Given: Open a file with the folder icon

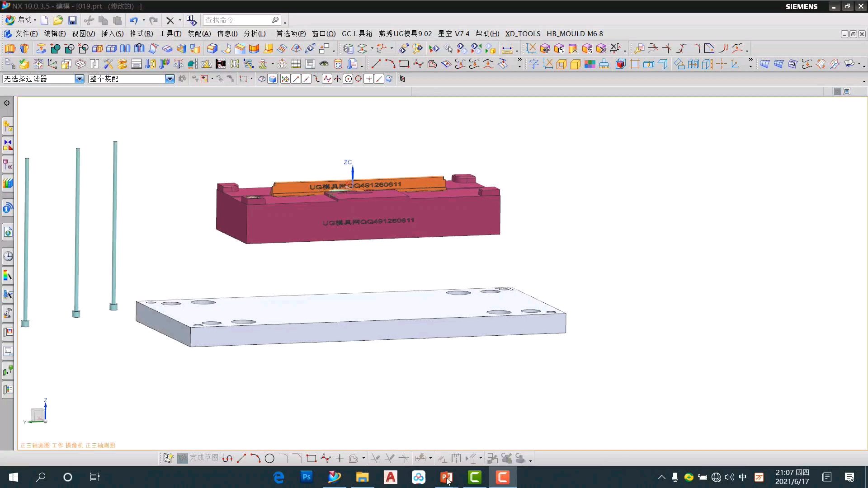Looking at the screenshot, I should 58,20.
